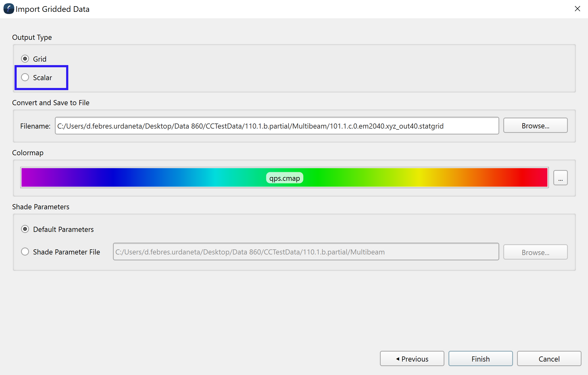The width and height of the screenshot is (588, 375).
Task: Select the Grid output type
Action: (x=25, y=59)
